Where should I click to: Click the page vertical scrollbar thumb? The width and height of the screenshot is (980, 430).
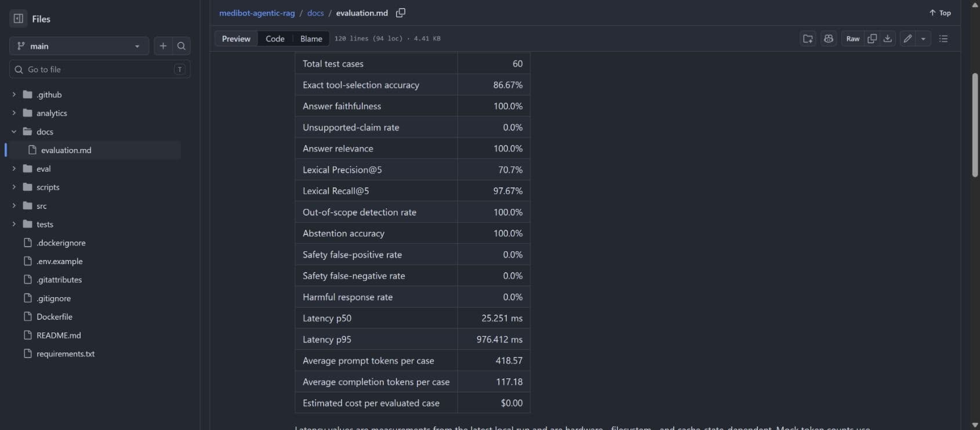975,125
